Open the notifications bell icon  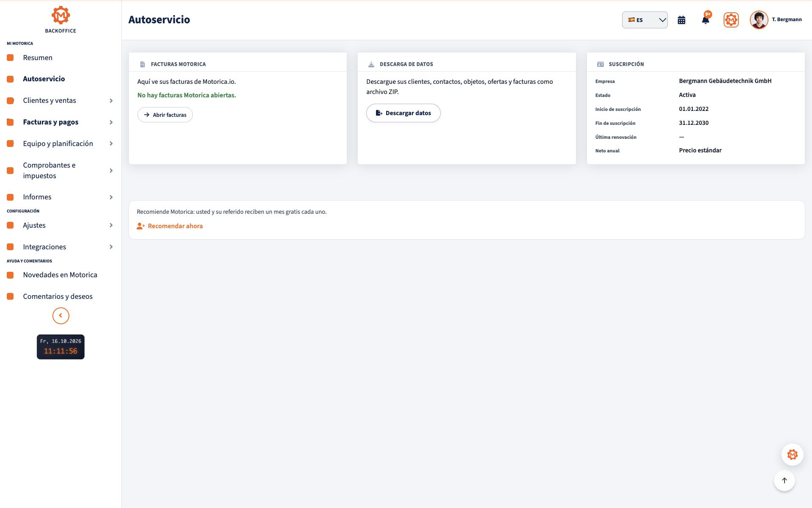(705, 20)
